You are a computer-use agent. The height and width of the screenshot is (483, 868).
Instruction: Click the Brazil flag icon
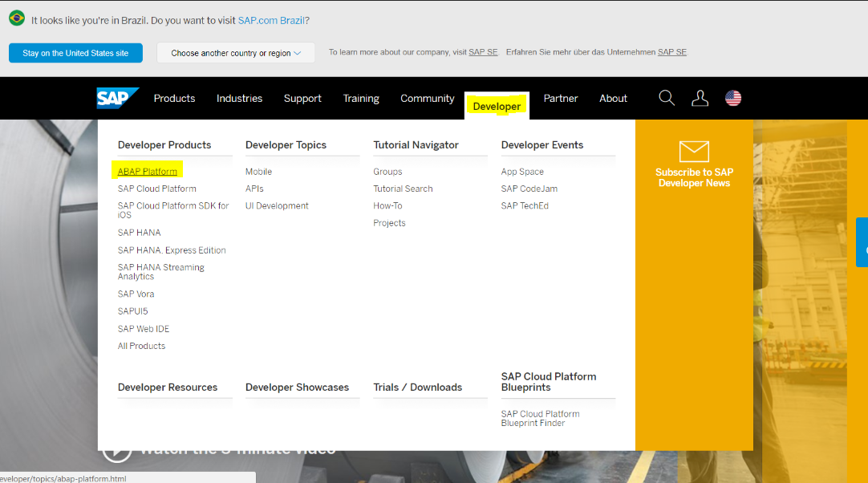[17, 18]
